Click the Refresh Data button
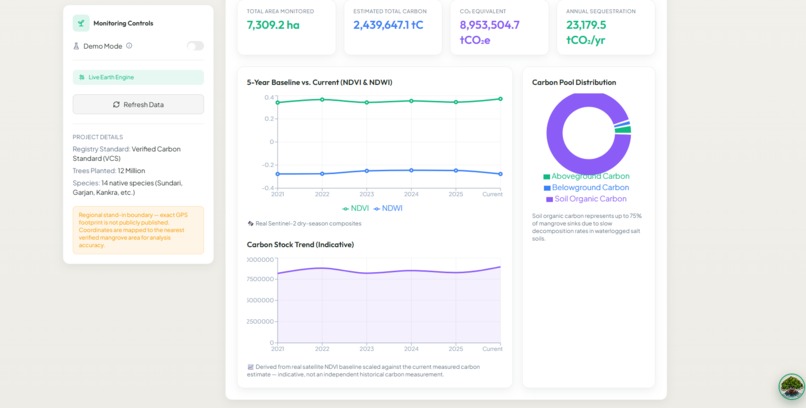This screenshot has width=806, height=408. click(138, 104)
